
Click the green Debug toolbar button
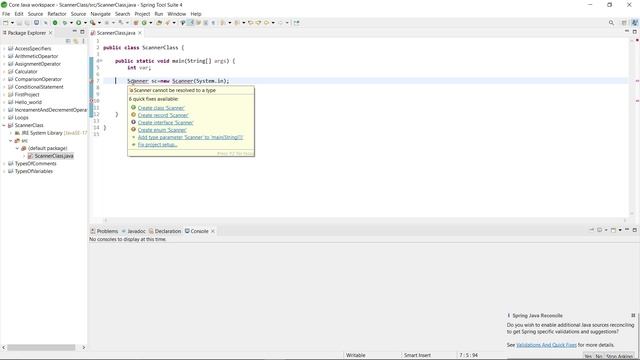[x=64, y=23]
